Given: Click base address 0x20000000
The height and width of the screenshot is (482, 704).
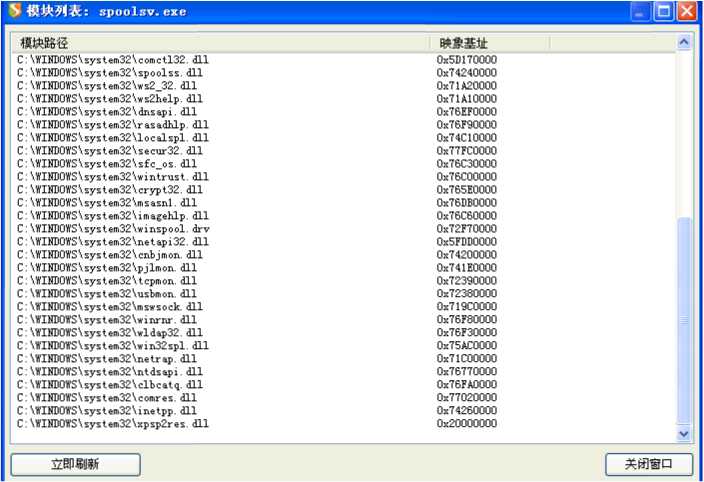Looking at the screenshot, I should click(466, 424).
